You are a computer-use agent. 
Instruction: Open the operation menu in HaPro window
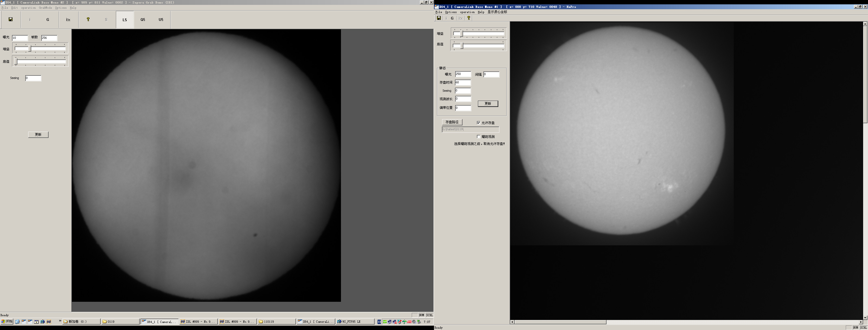467,12
